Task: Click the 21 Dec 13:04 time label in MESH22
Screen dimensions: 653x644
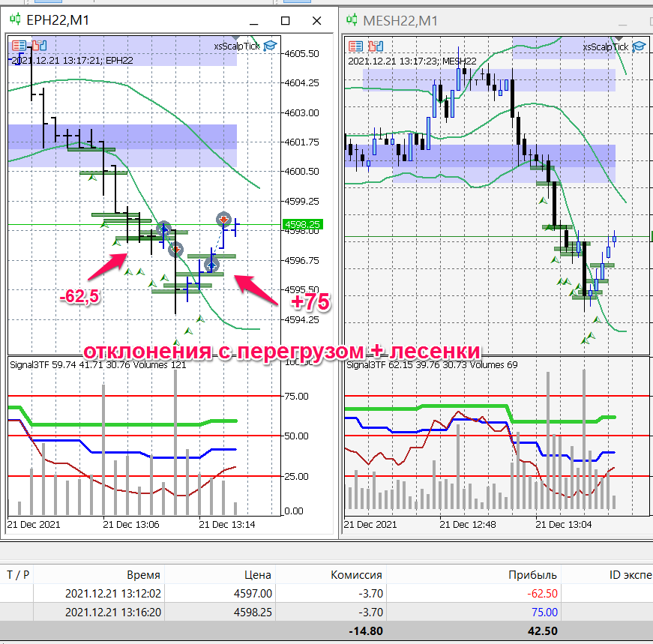Action: [x=564, y=525]
